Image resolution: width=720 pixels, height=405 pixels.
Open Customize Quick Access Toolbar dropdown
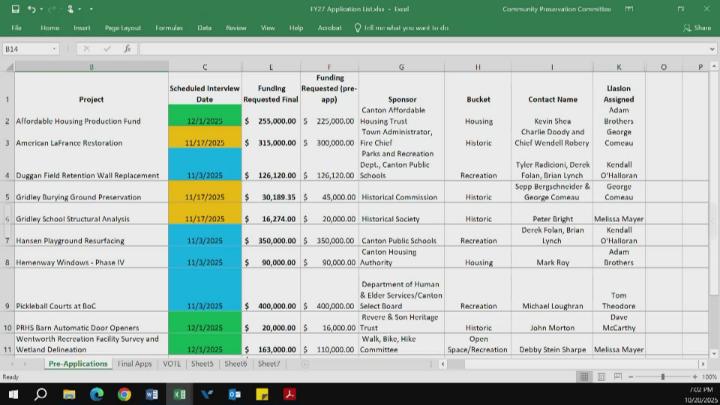89,9
